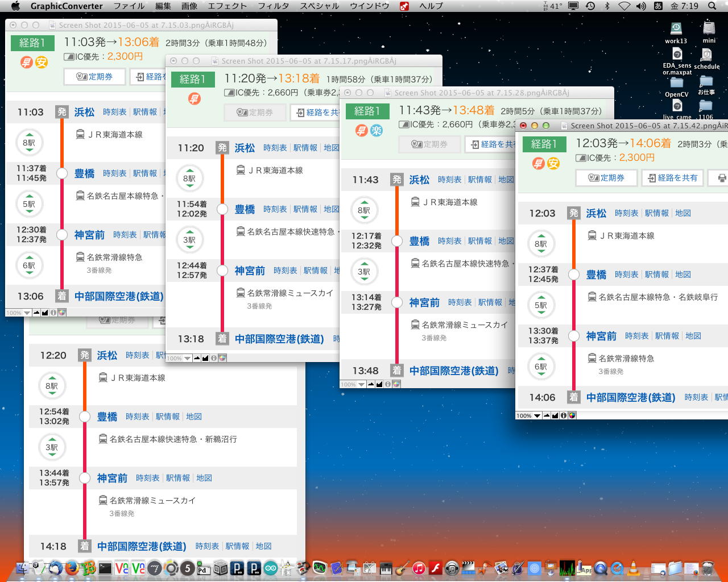Click the large mountain zoom-in icon in the 12:03 window

555,415
